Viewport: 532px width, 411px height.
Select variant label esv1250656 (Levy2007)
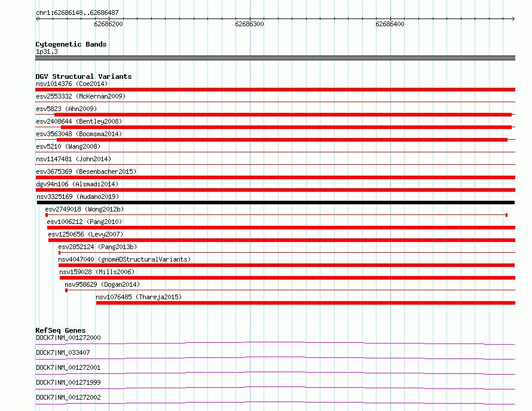[85, 234]
